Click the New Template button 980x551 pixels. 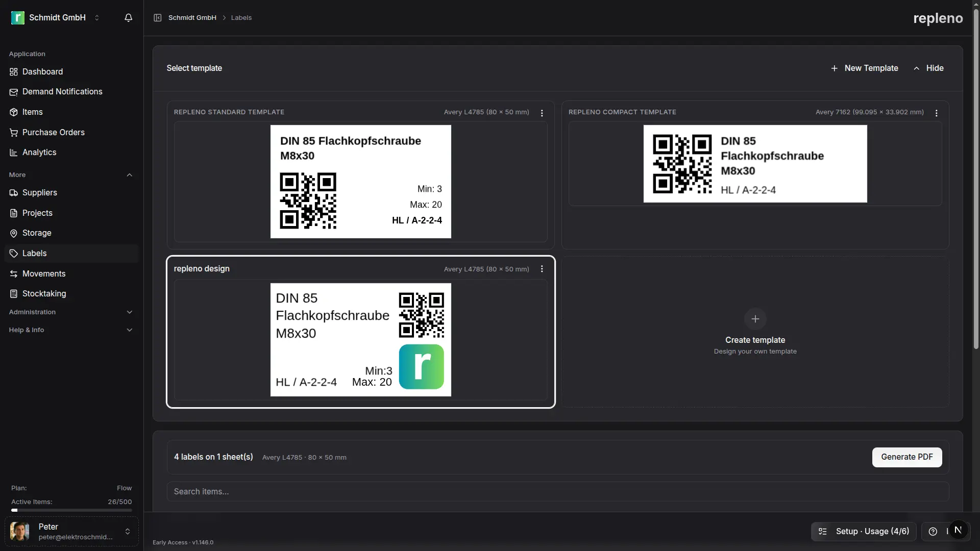(865, 68)
